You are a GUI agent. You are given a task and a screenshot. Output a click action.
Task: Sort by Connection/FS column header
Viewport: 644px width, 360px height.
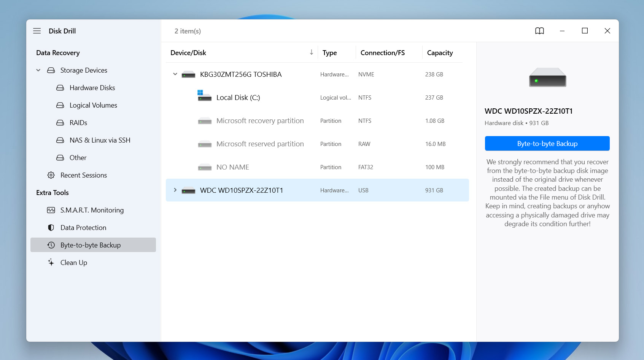[383, 53]
